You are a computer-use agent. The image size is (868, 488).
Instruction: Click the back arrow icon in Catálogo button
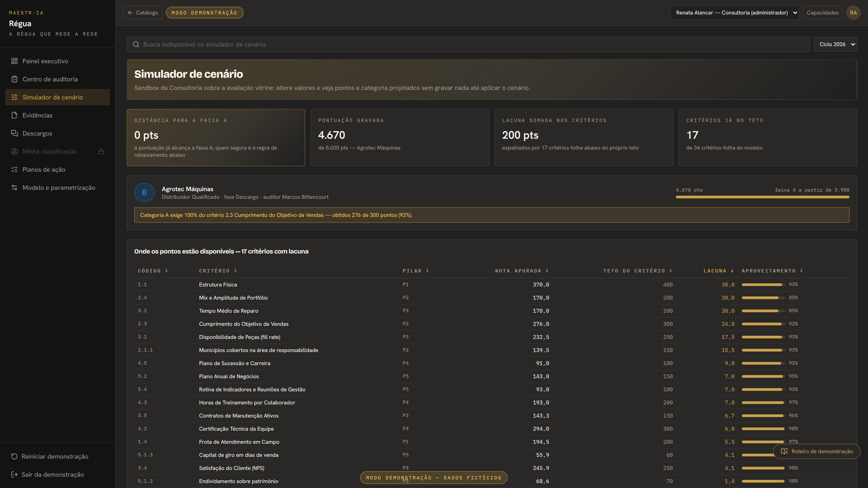130,13
